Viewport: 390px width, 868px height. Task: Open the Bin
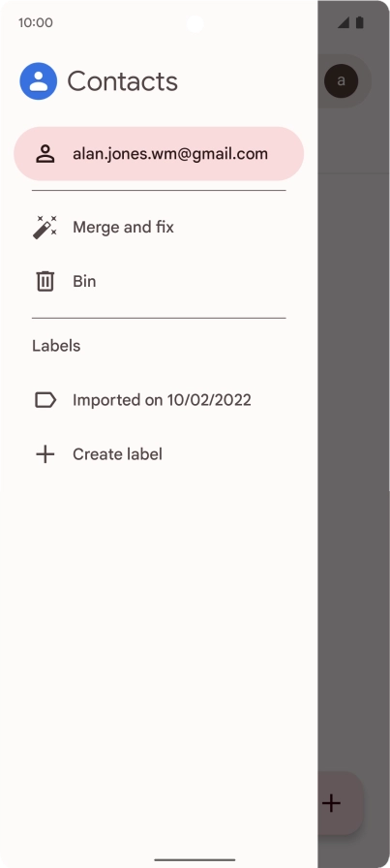pos(159,281)
